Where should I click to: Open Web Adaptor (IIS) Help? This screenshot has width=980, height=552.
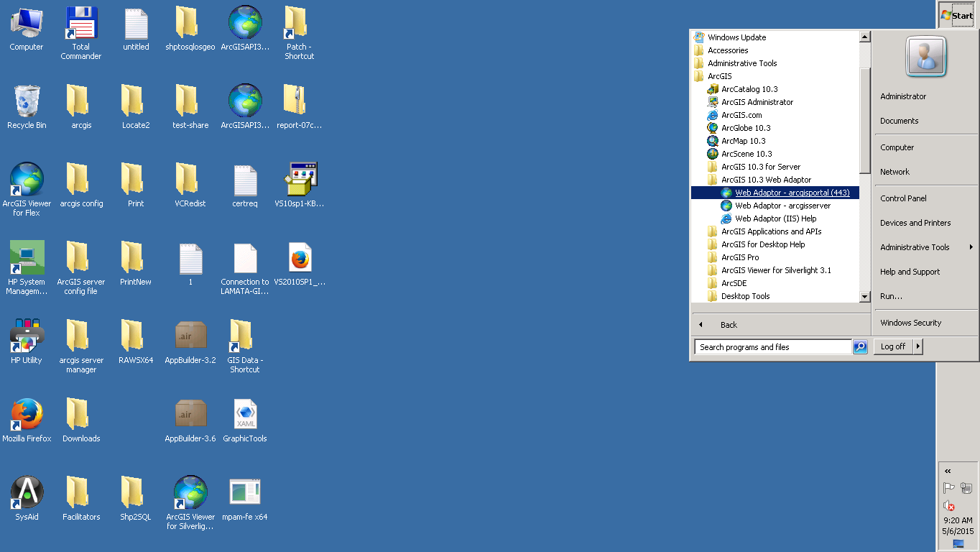coord(775,218)
